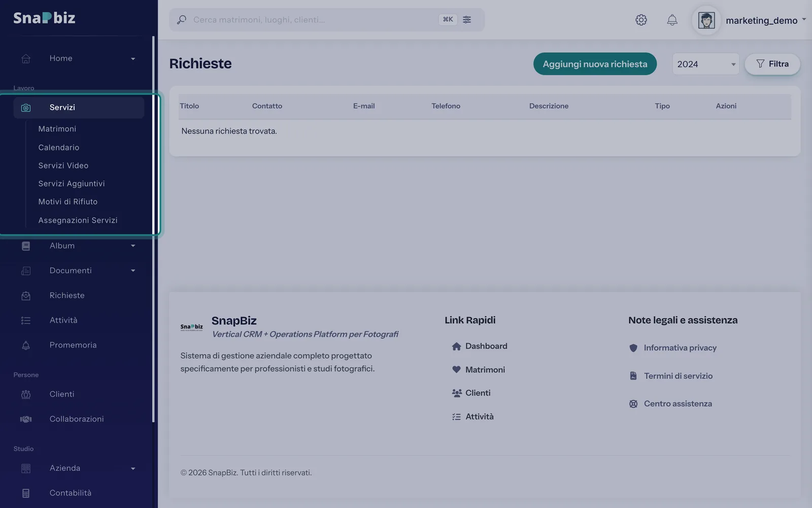Viewport: 812px width, 508px height.
Task: Open notifications bell in the header
Action: (672, 20)
